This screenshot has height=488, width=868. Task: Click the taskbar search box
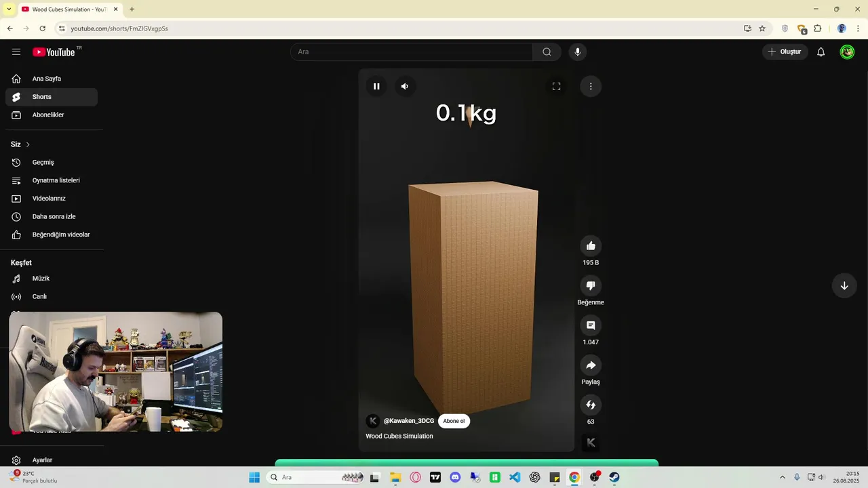coord(315,477)
